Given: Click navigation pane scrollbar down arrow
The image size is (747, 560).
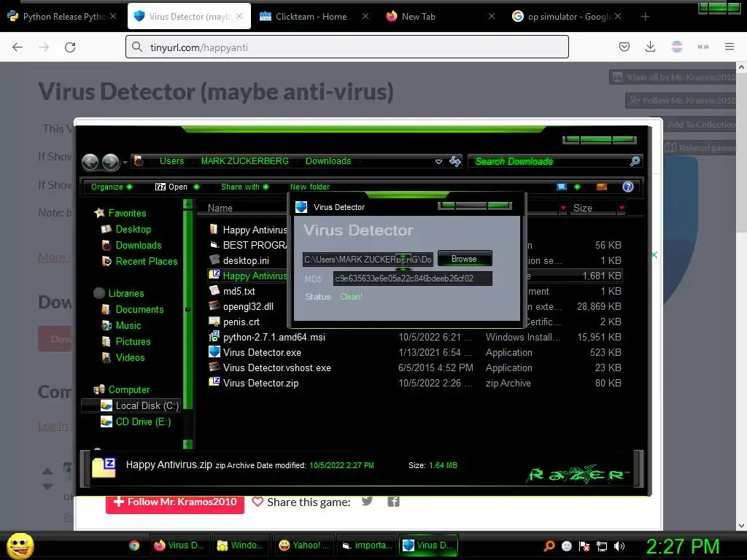Looking at the screenshot, I should pos(187,444).
